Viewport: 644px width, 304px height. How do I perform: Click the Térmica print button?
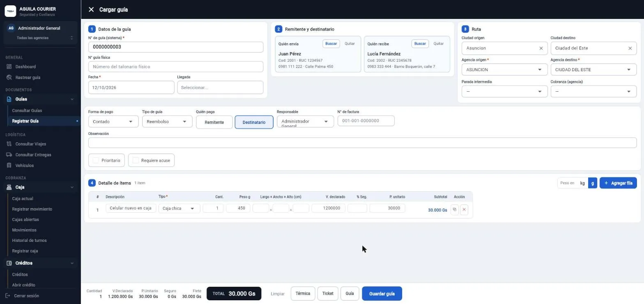tap(303, 294)
